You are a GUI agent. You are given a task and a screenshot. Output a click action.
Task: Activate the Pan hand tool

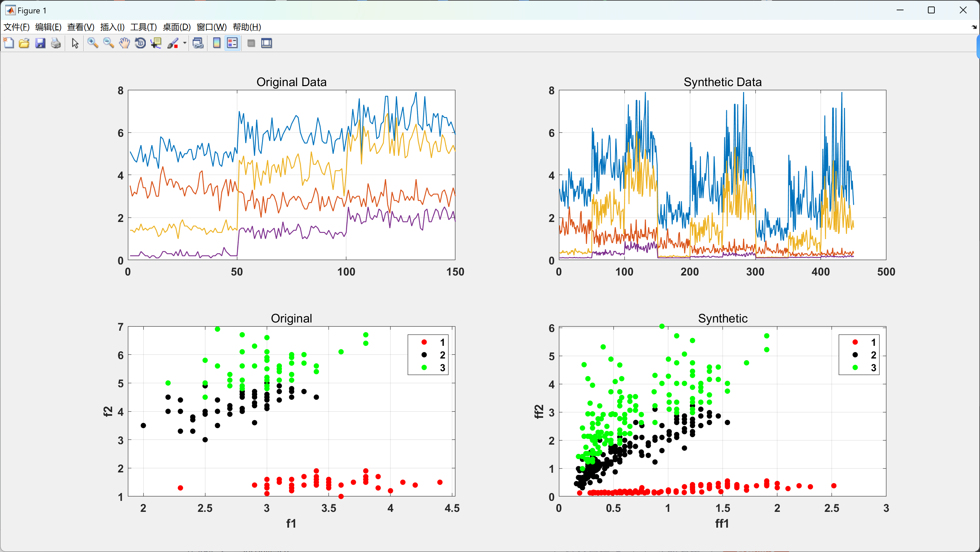coord(124,43)
